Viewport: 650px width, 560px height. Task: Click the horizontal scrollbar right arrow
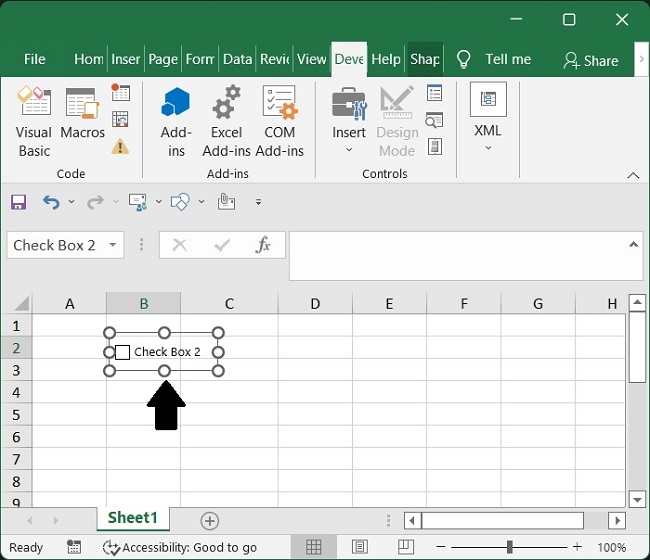(x=617, y=520)
